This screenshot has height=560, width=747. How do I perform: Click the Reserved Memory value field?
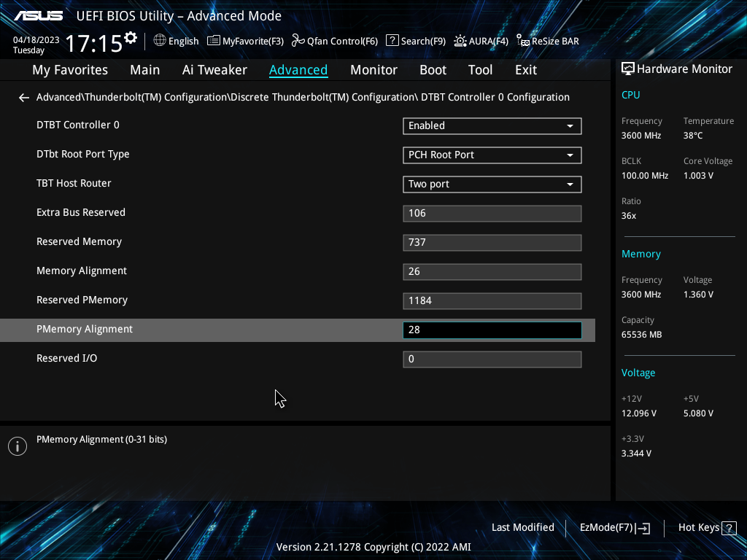tap(492, 242)
